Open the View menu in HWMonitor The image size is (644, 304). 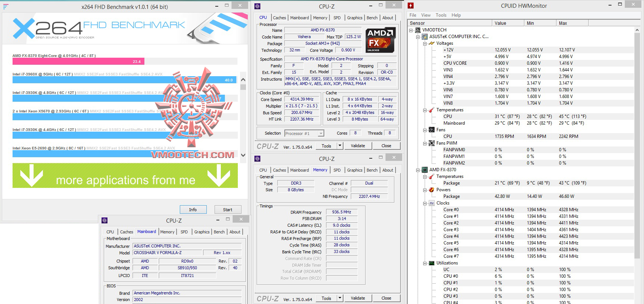(x=426, y=15)
